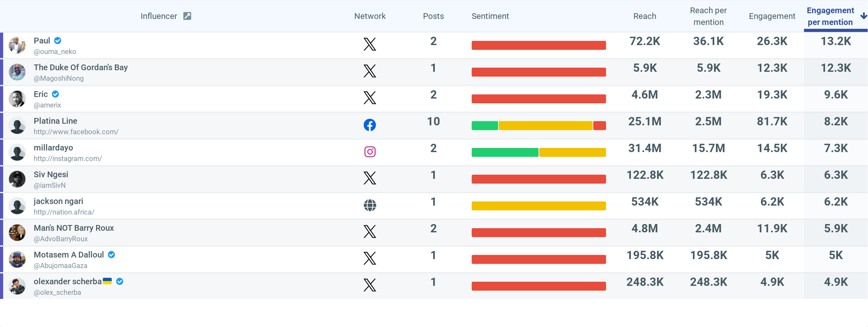Click the Facebook icon for Platina Line
This screenshot has width=868, height=327.
coord(369,125)
